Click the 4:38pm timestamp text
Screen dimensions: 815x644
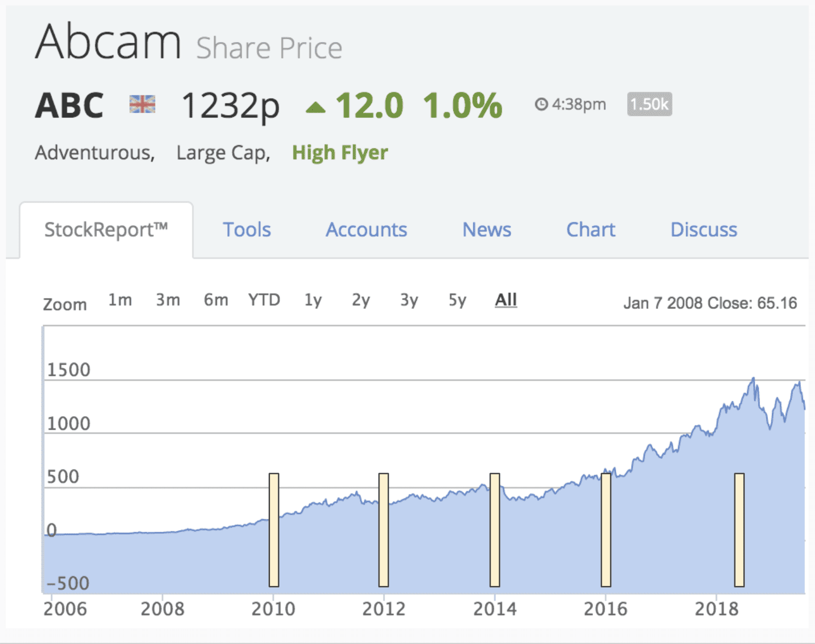coord(579,104)
